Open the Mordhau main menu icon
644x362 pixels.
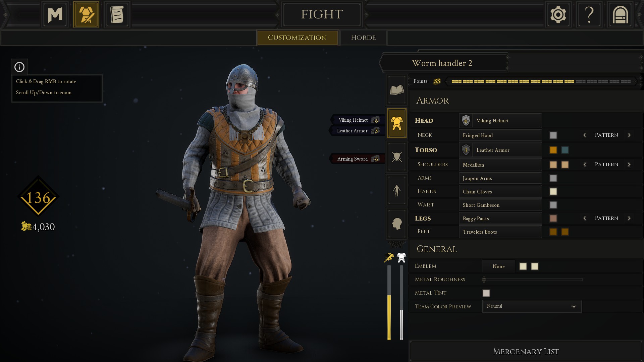click(55, 14)
